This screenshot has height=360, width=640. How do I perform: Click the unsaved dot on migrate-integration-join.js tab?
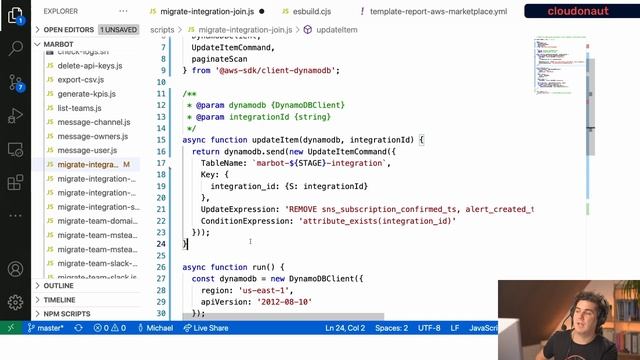click(262, 11)
